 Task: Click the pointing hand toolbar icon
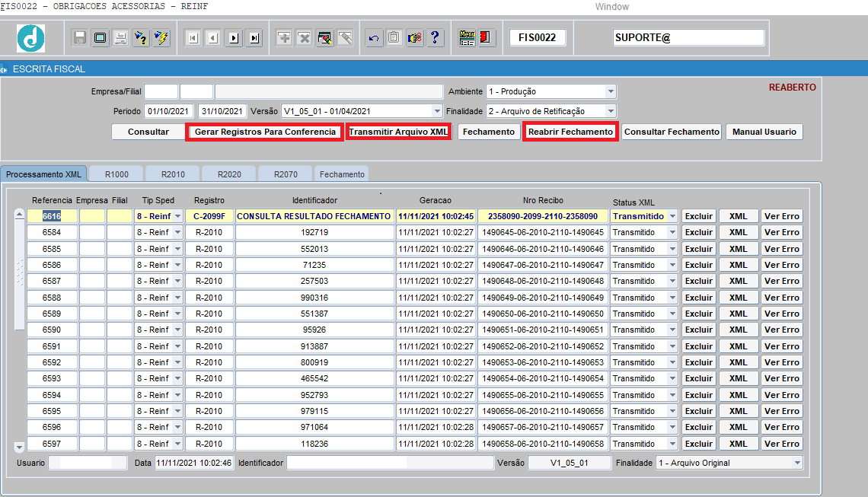click(415, 37)
